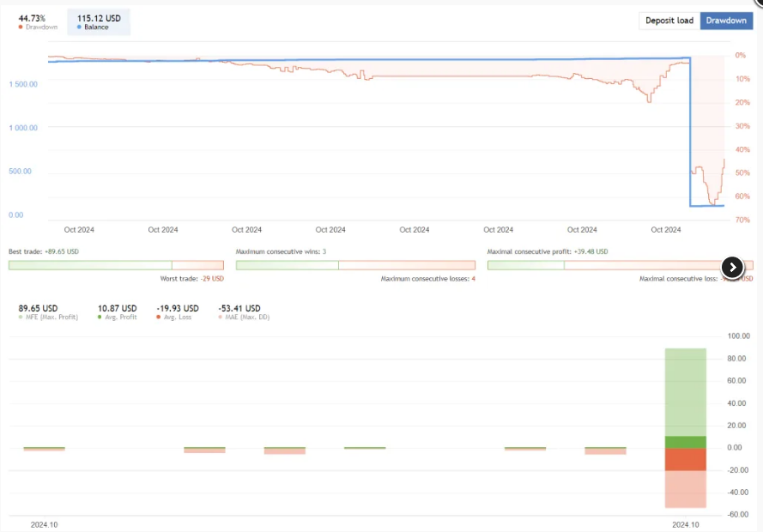Click the Maximal consecutive profit bar

tap(620, 265)
